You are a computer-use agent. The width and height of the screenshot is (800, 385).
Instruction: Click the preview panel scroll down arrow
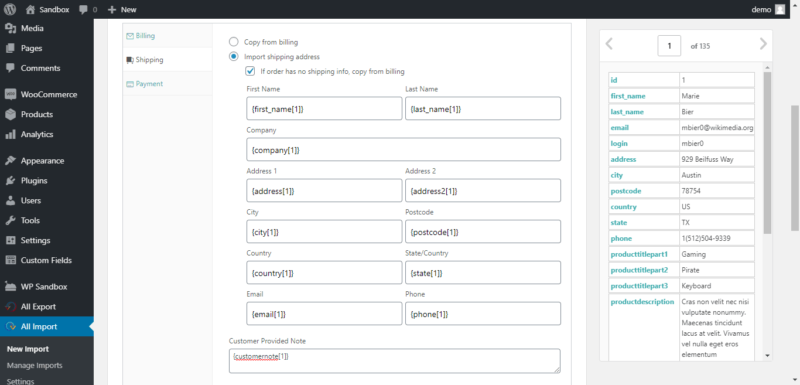(x=767, y=355)
